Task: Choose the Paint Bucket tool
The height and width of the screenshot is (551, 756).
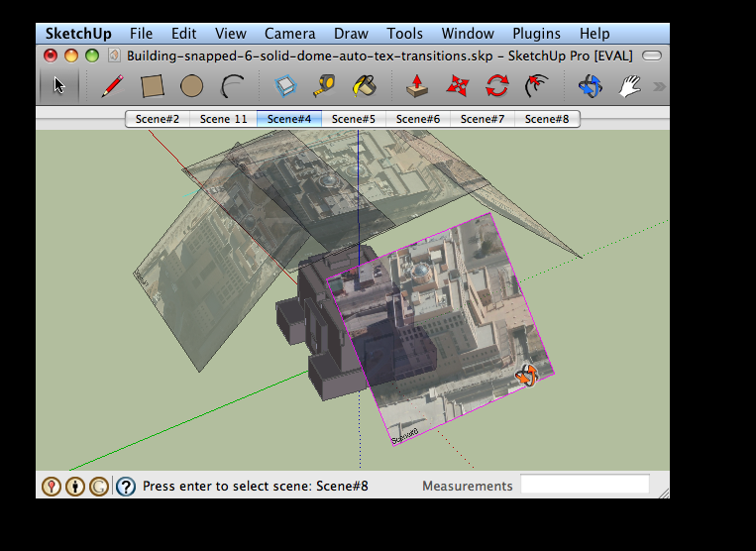Action: click(365, 86)
